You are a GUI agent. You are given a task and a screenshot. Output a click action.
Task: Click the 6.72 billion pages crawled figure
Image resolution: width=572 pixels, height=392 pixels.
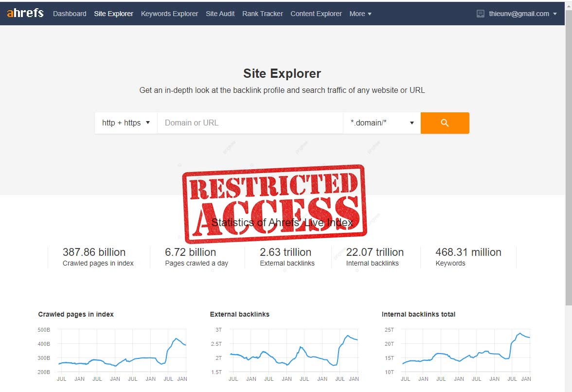pos(191,252)
